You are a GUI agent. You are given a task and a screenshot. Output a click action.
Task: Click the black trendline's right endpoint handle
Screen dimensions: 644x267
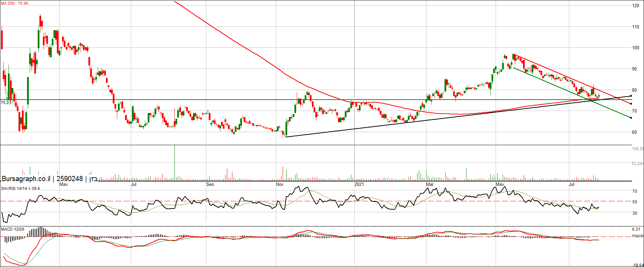coord(631,96)
